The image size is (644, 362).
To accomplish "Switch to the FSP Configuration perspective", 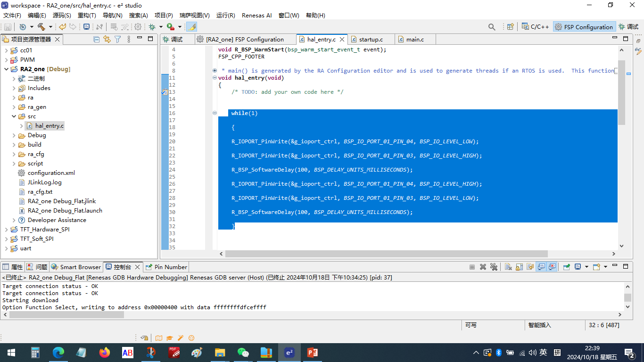I will 584,27.
